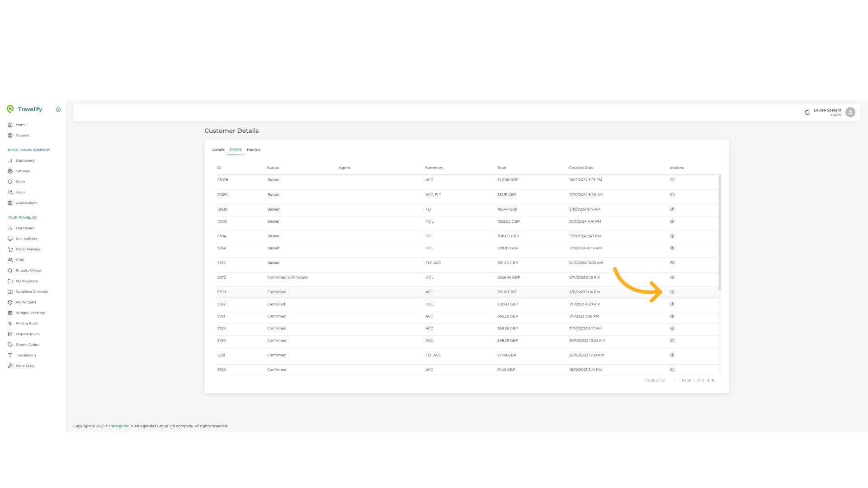View order 5799 with the eye icon
This screenshot has width=868, height=488.
(672, 292)
